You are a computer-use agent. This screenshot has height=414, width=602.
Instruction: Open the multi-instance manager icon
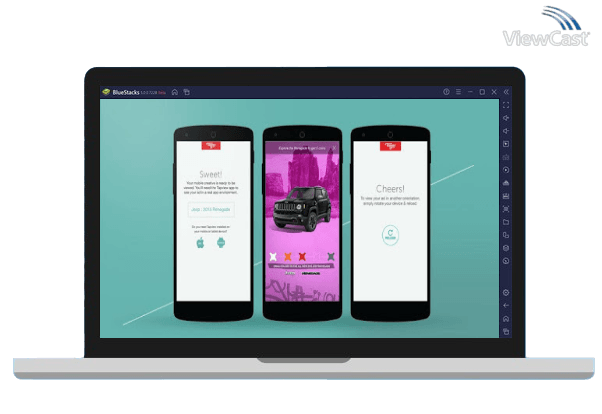[x=506, y=235]
